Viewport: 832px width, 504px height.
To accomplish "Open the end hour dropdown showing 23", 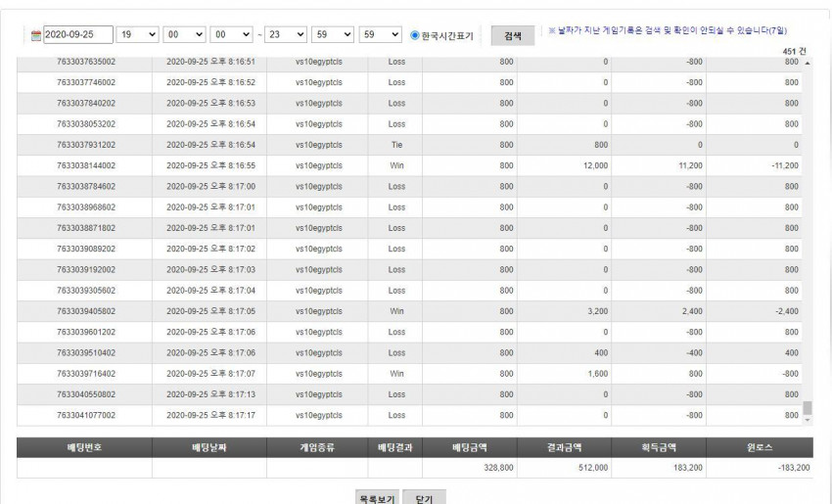I will (286, 34).
